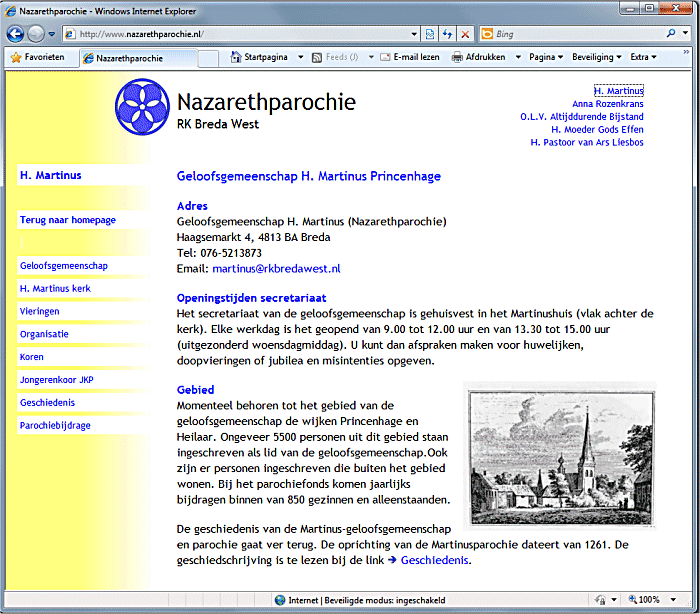The image size is (700, 614).
Task: Click the martinus@rkbredawest.nl email link
Action: tap(276, 268)
